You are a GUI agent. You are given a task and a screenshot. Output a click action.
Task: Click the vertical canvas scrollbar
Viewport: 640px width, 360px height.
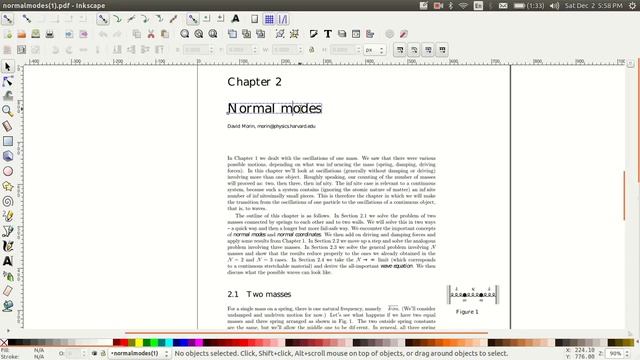click(624, 196)
